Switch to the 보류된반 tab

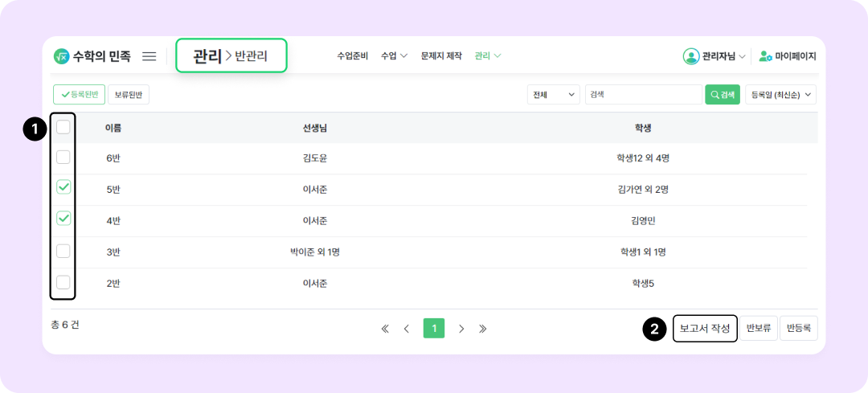tap(129, 95)
